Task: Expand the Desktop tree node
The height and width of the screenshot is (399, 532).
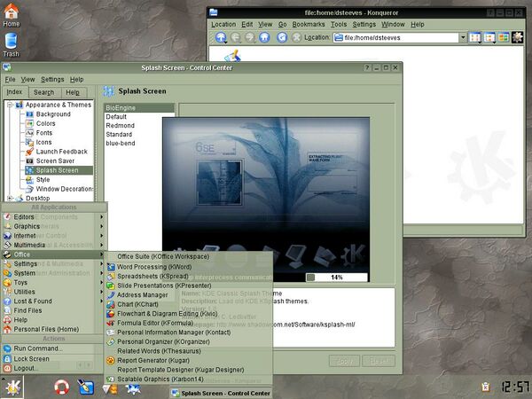Action: pos(10,198)
